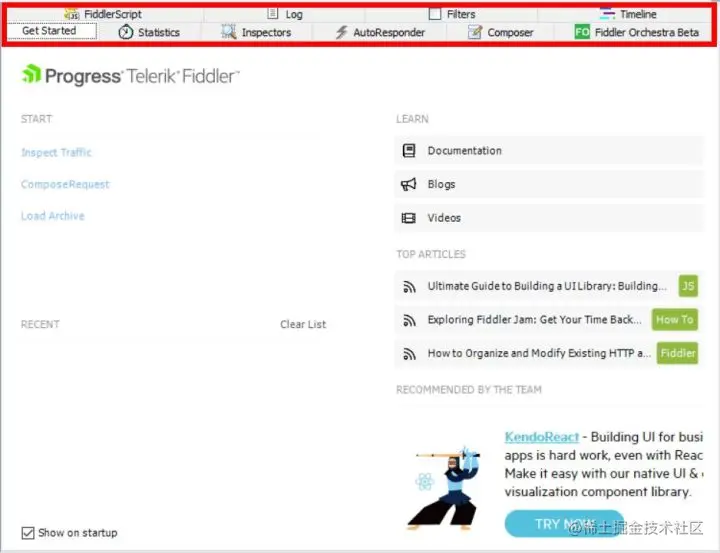This screenshot has height=553, width=720.
Task: Click the KendoReact hyperlink
Action: pos(542,437)
